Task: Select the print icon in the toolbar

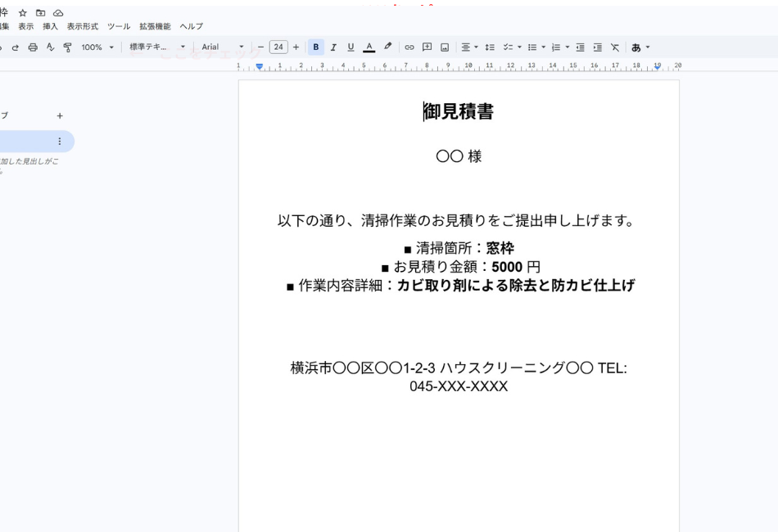Action: click(x=32, y=47)
